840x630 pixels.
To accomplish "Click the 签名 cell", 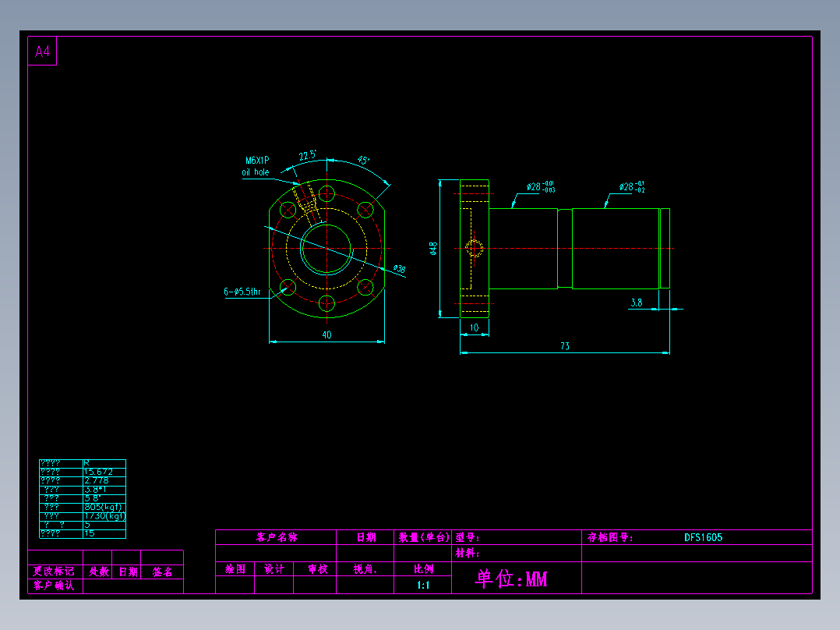I will pyautogui.click(x=162, y=572).
